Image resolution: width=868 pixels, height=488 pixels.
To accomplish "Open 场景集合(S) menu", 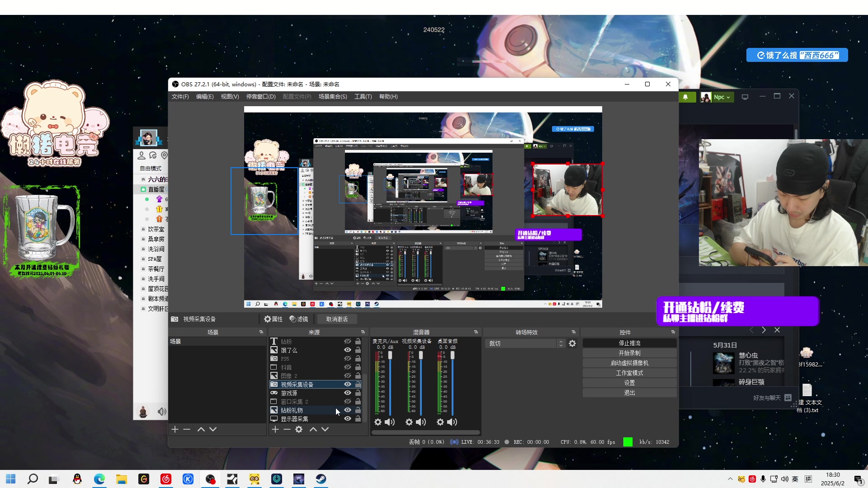I will (333, 97).
